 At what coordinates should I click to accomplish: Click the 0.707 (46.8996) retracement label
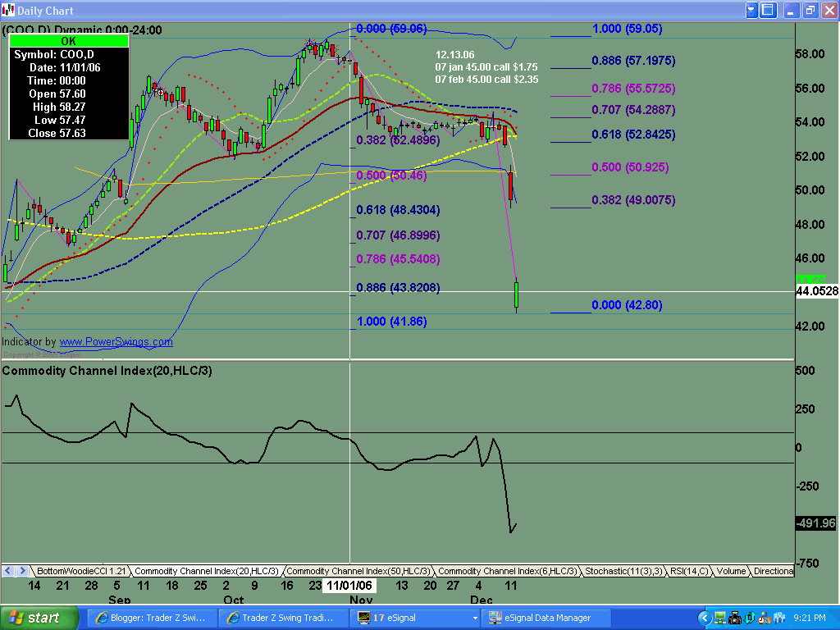pyautogui.click(x=398, y=235)
